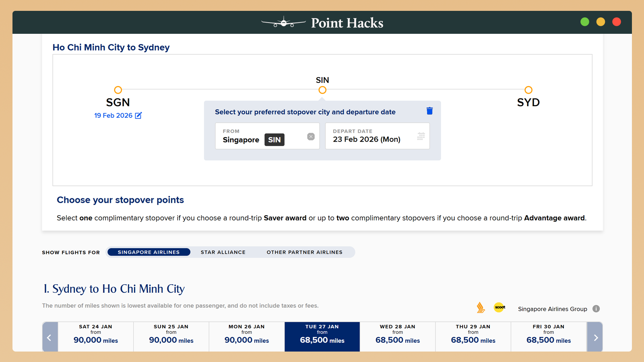Viewport: 644px width, 362px height.
Task: Switch to Star Alliance flights
Action: [x=223, y=252]
